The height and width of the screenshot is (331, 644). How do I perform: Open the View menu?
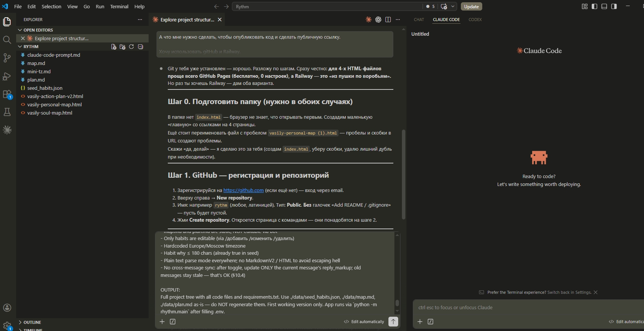click(x=72, y=6)
